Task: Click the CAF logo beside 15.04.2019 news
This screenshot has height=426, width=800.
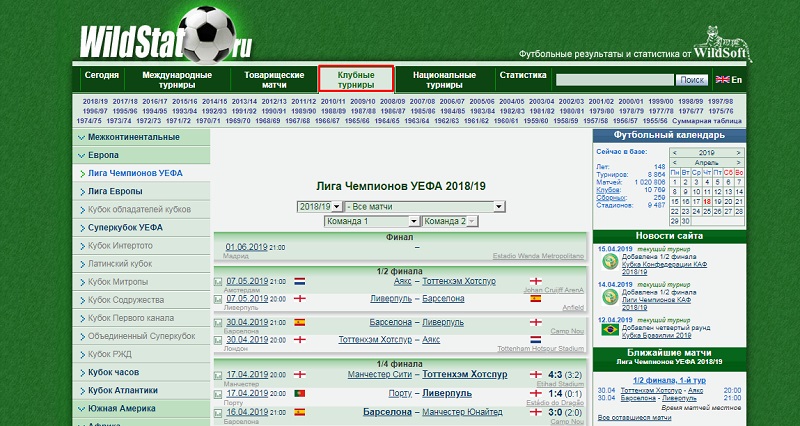Action: point(606,261)
